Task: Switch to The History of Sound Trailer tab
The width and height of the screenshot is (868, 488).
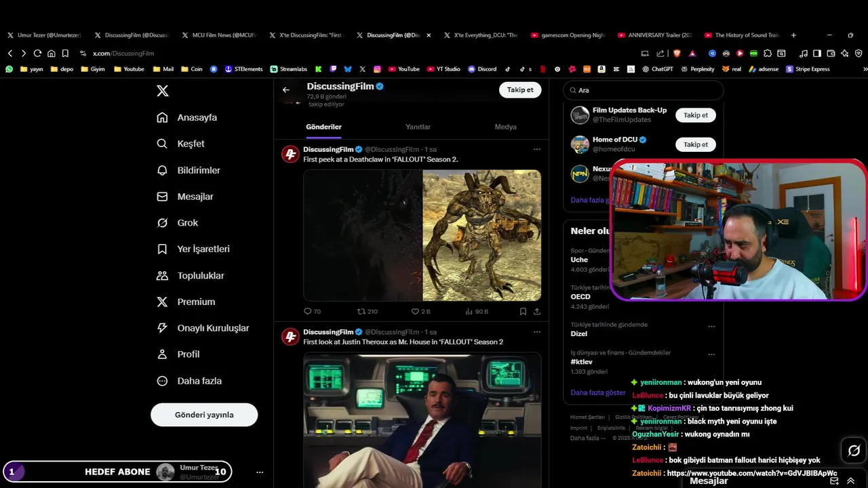Action: [x=743, y=35]
